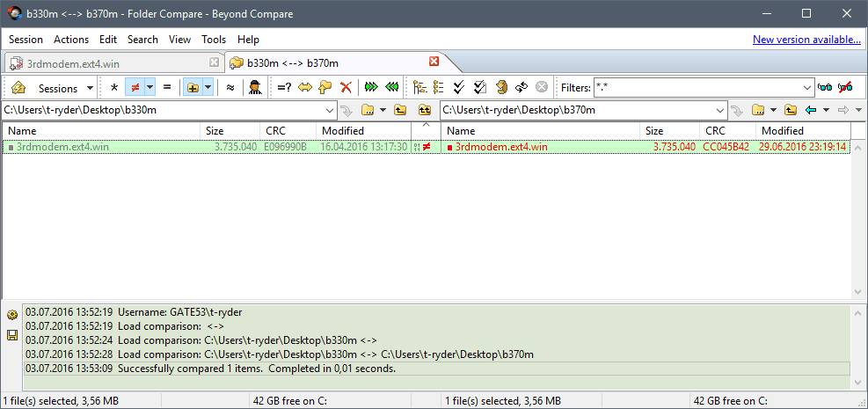The width and height of the screenshot is (868, 409).
Task: Close the b330m <--> b370m tab
Action: pyautogui.click(x=434, y=62)
